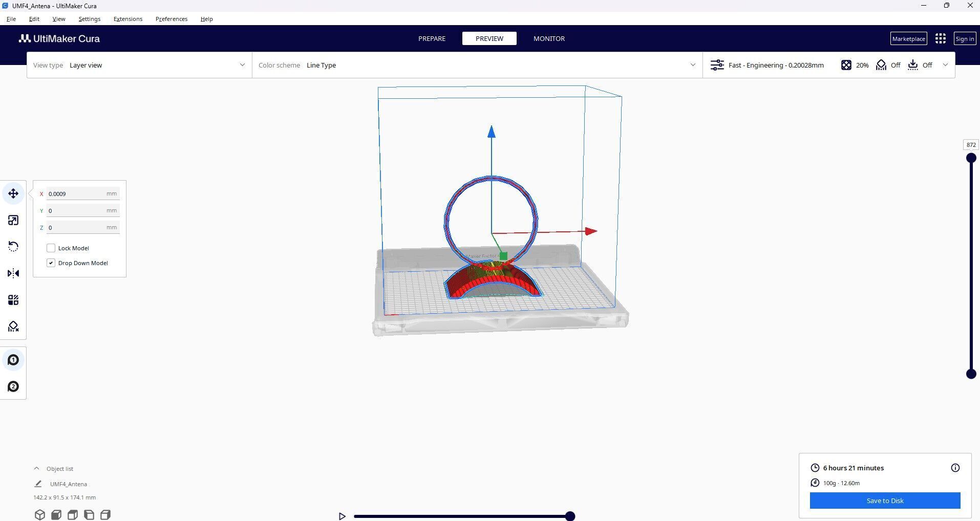Click the top layer slider handle
This screenshot has width=980, height=521.
971,158
